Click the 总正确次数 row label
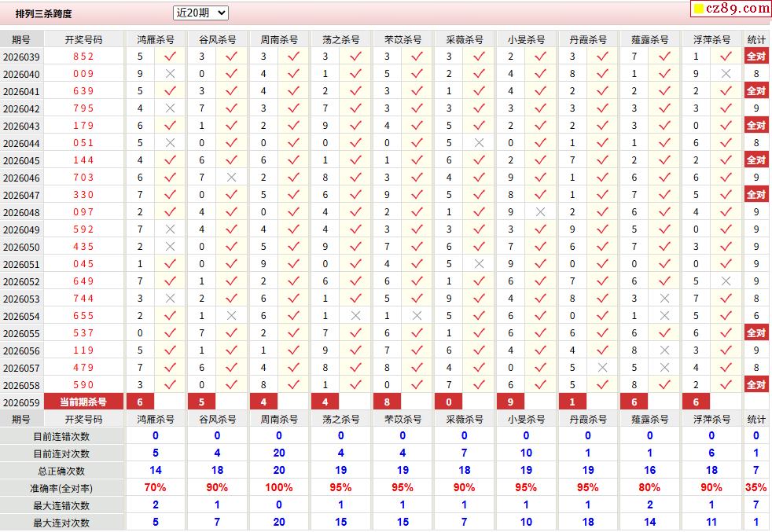Viewport: 772px width, 532px height. (x=61, y=471)
